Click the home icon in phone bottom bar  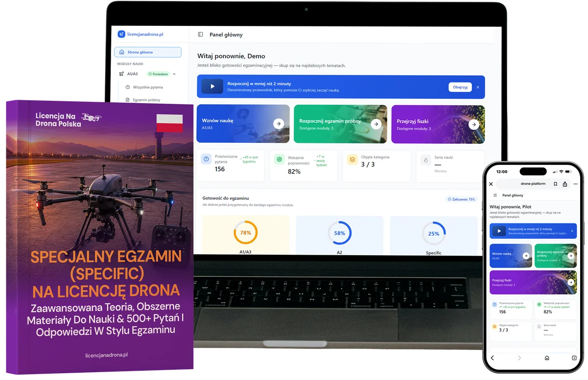click(x=547, y=358)
